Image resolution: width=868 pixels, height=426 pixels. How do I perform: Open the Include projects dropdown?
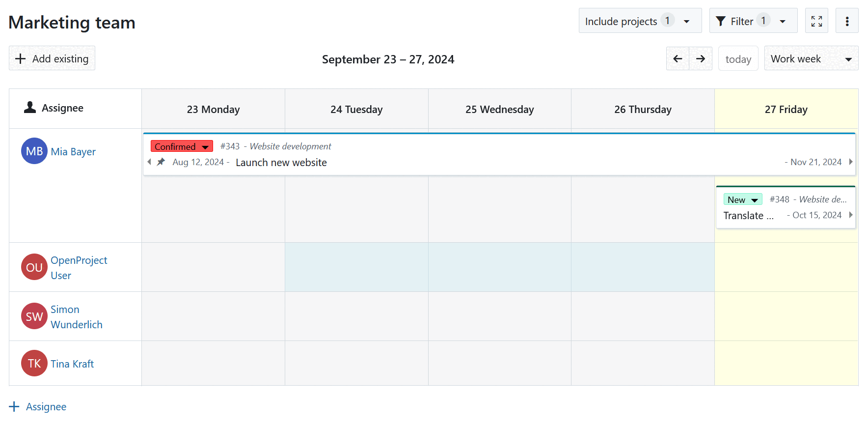[639, 21]
